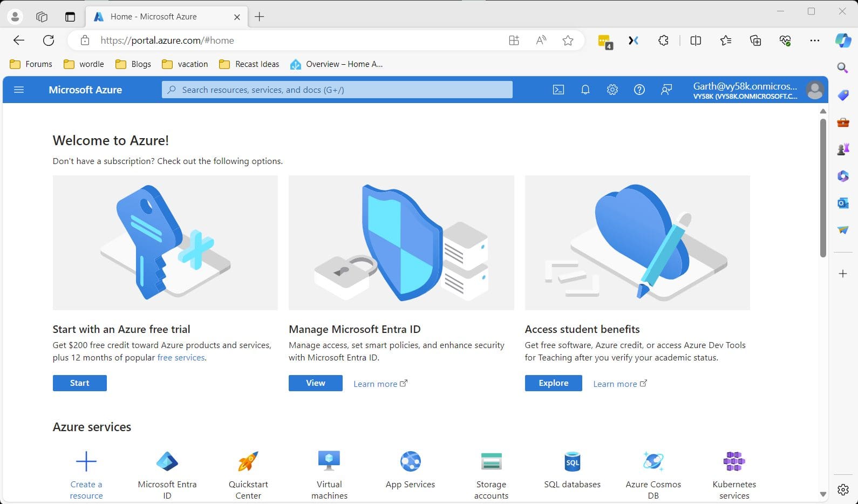Open the Forums bookmarks folder
Screen dimensions: 858x504
point(31,64)
